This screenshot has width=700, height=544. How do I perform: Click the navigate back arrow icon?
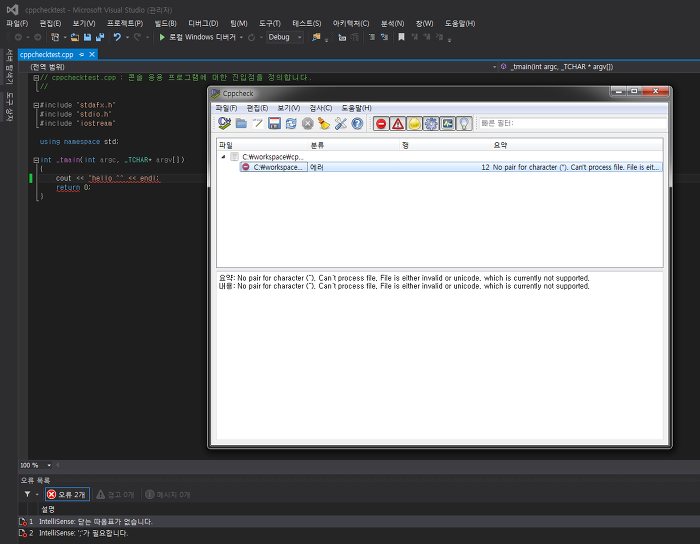tap(18, 37)
